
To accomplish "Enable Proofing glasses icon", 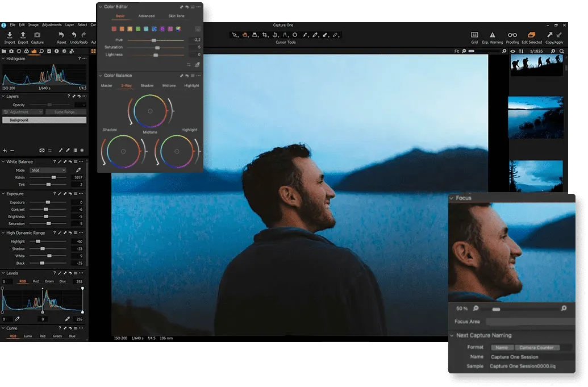I will coord(512,36).
